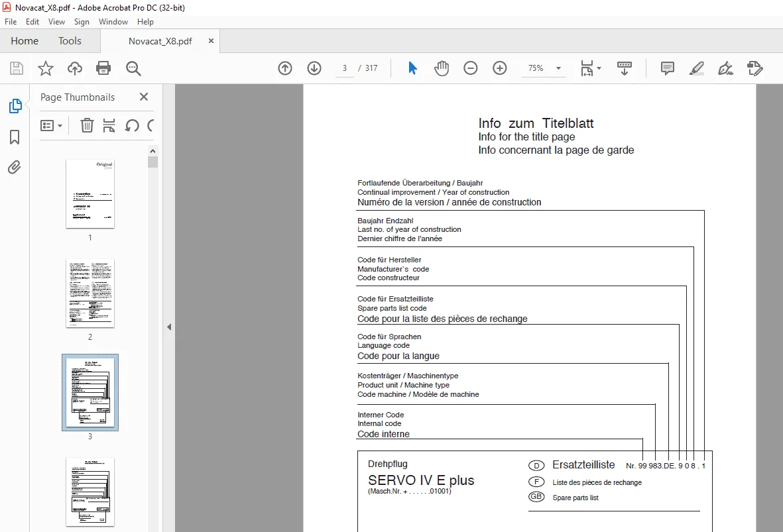Click the Home tab button

pos(25,41)
